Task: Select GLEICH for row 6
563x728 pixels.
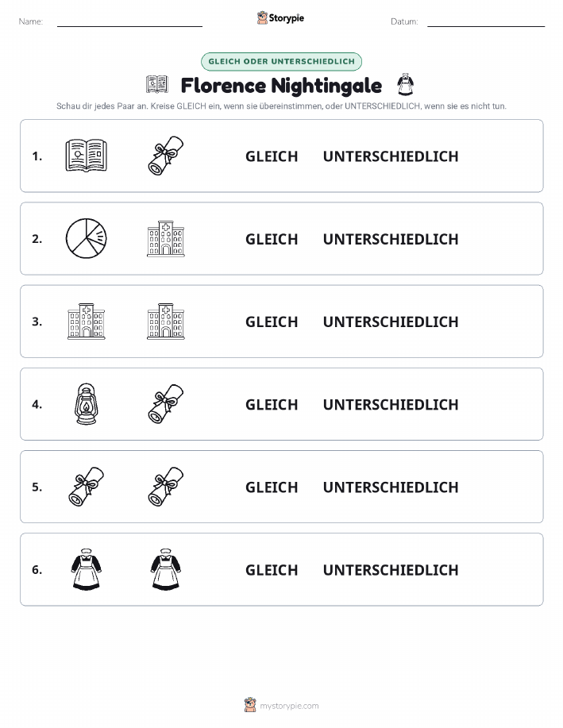Action: [272, 570]
